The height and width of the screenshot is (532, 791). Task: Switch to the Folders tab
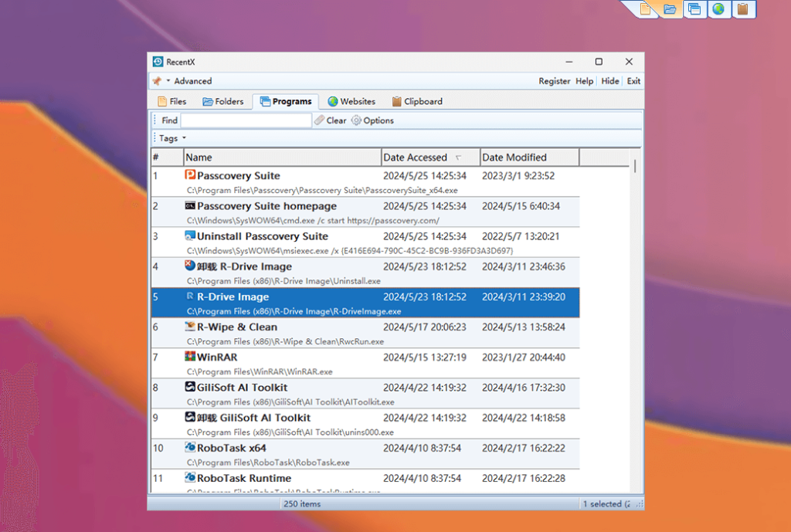pos(223,101)
